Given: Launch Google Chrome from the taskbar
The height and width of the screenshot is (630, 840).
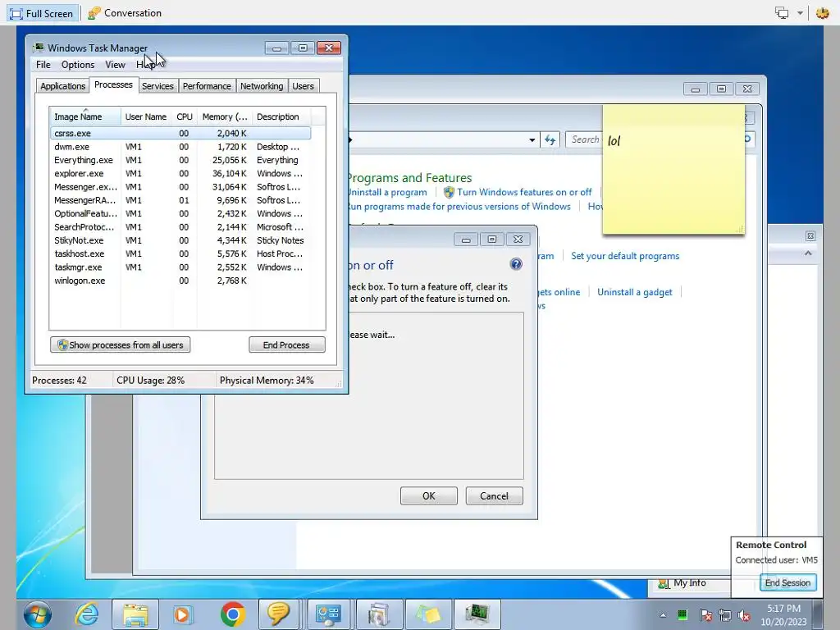Looking at the screenshot, I should pos(233,614).
